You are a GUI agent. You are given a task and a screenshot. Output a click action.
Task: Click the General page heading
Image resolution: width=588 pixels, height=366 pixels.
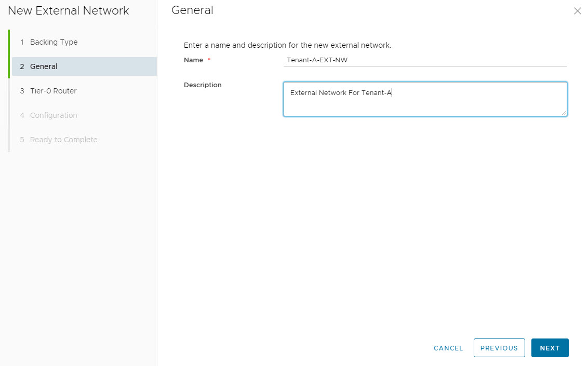coord(192,10)
